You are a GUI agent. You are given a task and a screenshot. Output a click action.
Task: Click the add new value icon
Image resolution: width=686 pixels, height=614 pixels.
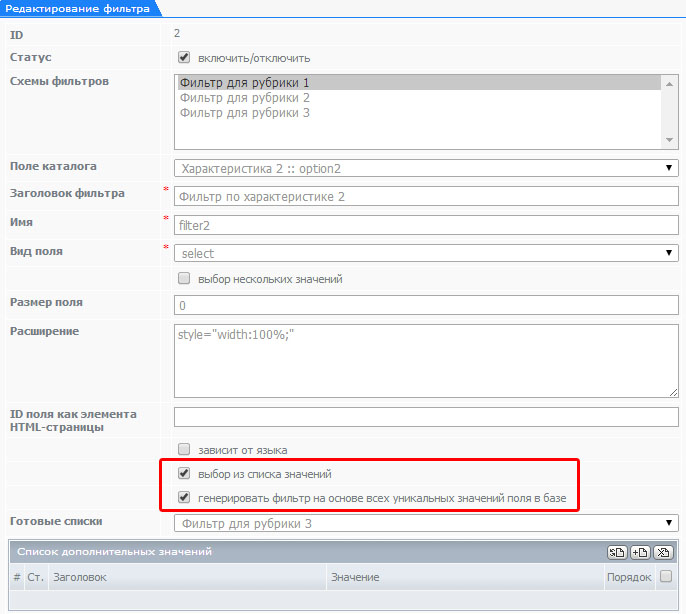tap(640, 552)
